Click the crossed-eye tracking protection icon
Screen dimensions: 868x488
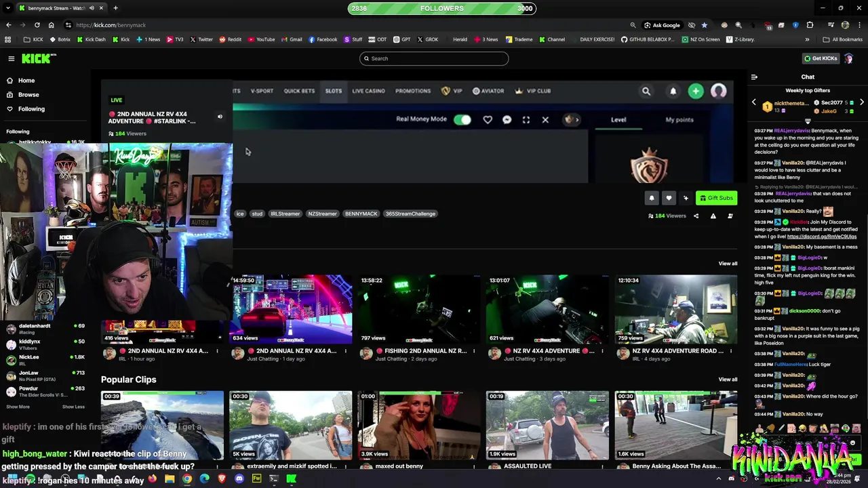691,25
